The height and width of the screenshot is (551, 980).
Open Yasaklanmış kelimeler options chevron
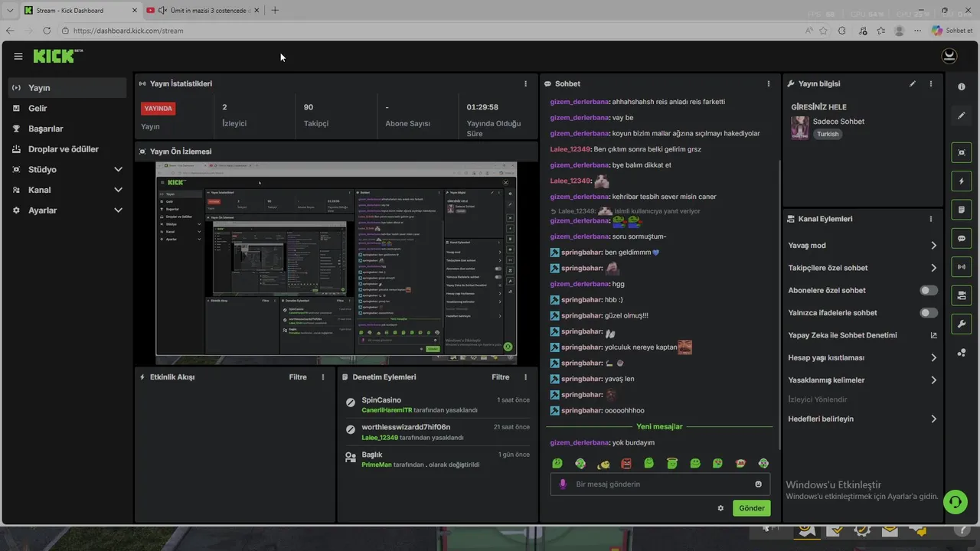pos(933,380)
